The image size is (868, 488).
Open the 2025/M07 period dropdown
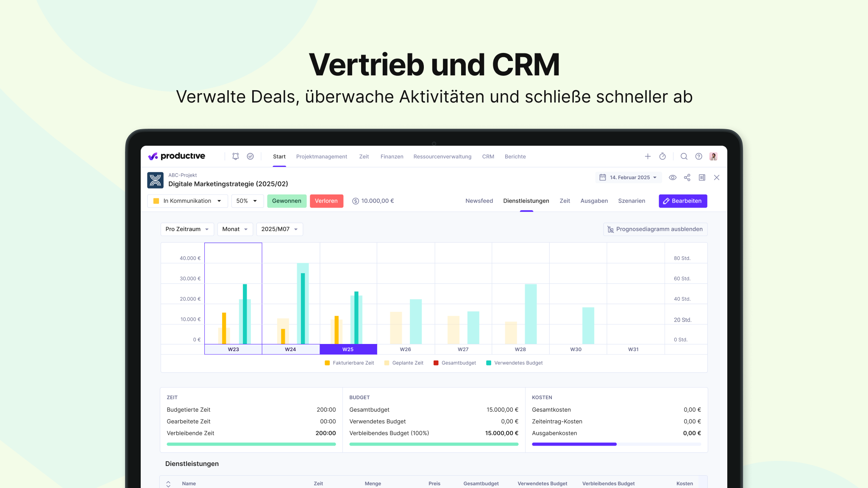tap(279, 229)
